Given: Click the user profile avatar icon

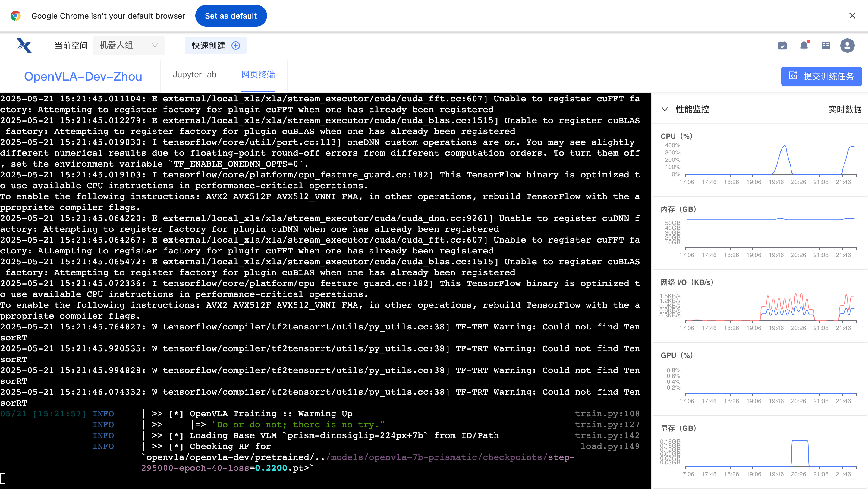Looking at the screenshot, I should 847,46.
